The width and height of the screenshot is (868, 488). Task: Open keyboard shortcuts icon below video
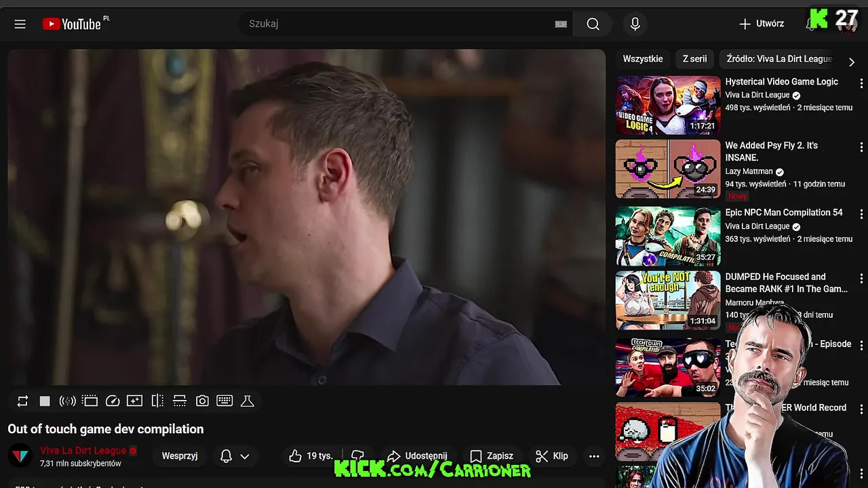[224, 401]
